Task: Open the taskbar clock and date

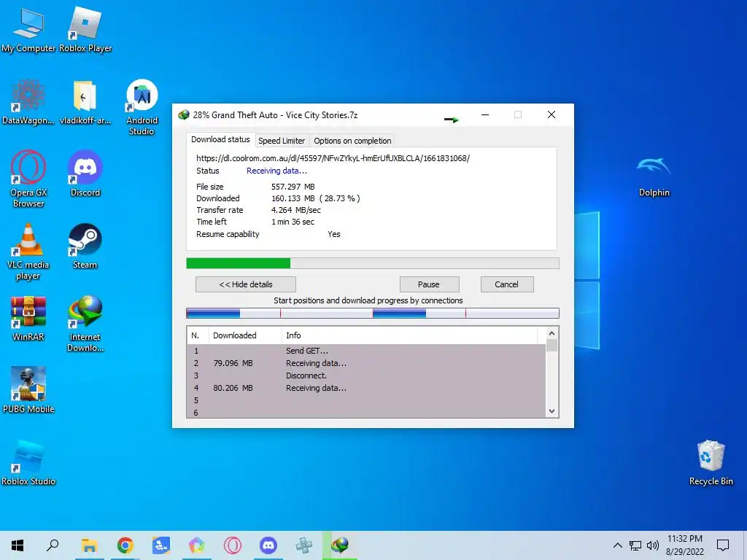Action: pyautogui.click(x=684, y=545)
